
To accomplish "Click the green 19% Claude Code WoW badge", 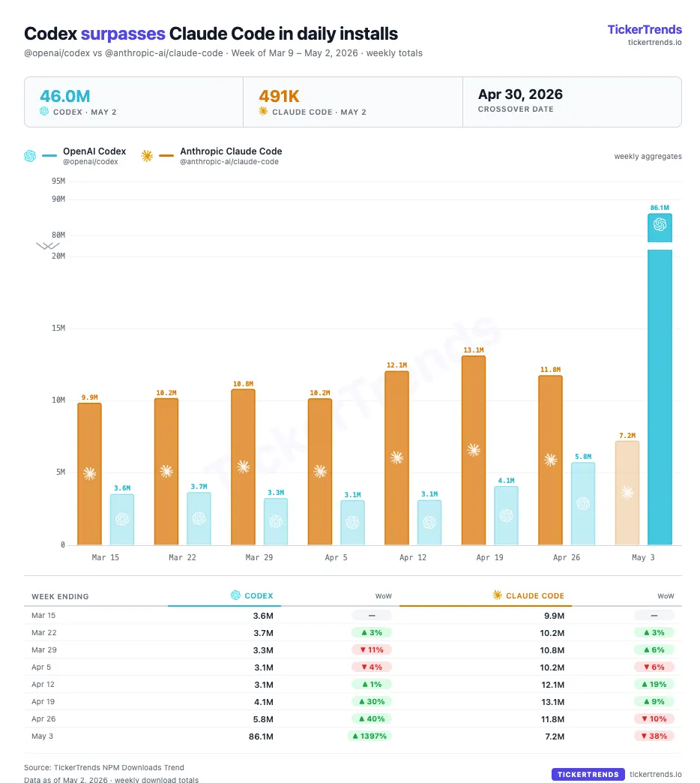I will click(x=654, y=684).
